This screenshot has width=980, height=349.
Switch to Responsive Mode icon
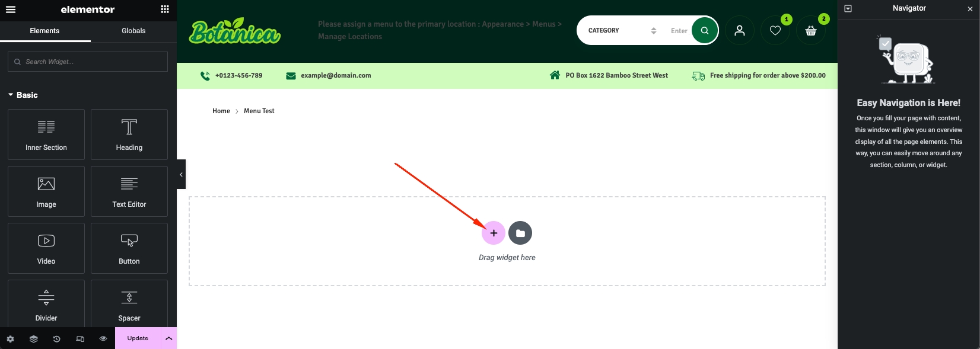[80, 339]
